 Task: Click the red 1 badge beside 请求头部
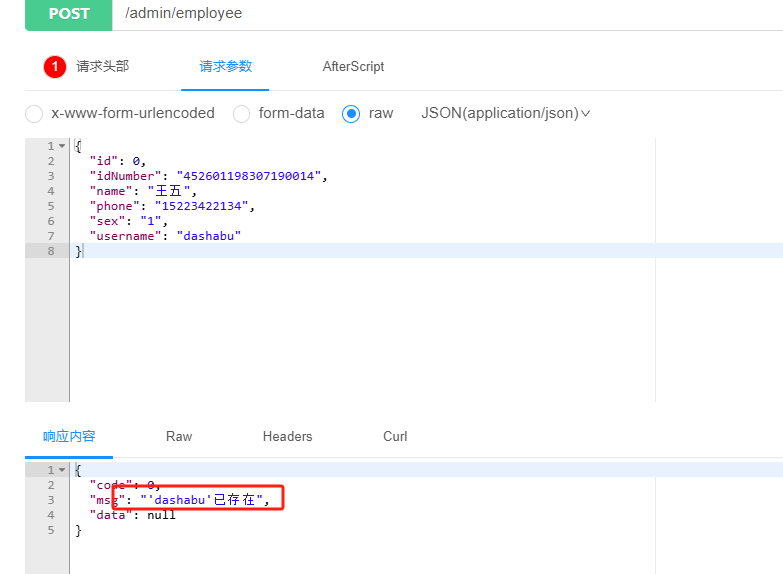click(55, 67)
